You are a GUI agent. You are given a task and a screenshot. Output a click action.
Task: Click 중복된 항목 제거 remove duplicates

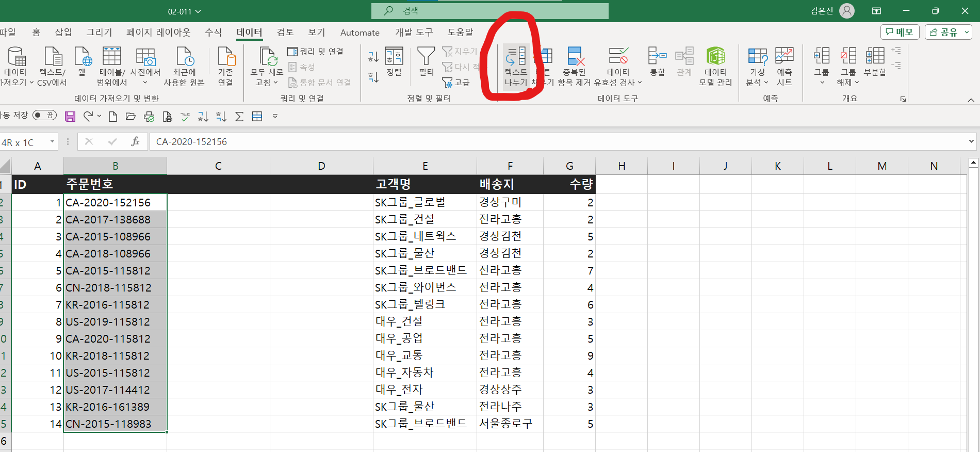click(574, 66)
